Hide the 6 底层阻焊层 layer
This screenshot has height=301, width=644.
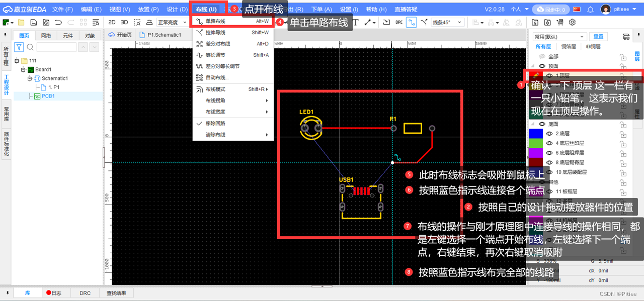coord(549,153)
